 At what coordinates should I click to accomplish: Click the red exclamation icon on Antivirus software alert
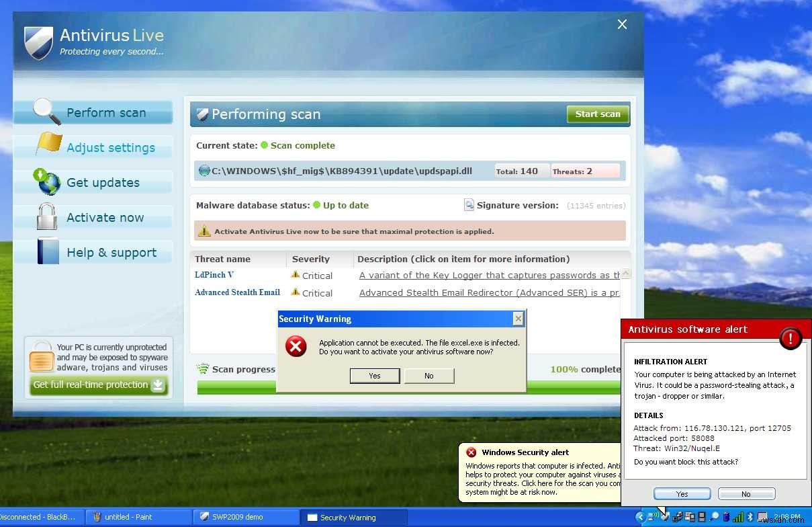pos(791,339)
